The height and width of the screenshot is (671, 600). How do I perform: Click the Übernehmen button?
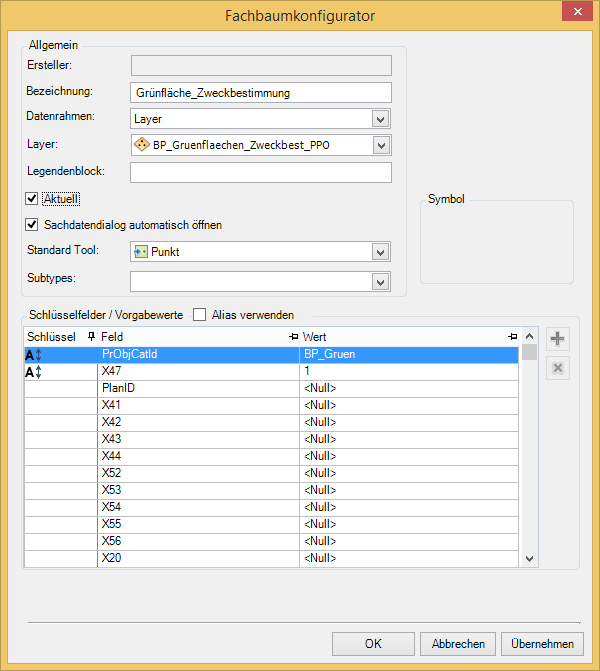click(x=542, y=644)
